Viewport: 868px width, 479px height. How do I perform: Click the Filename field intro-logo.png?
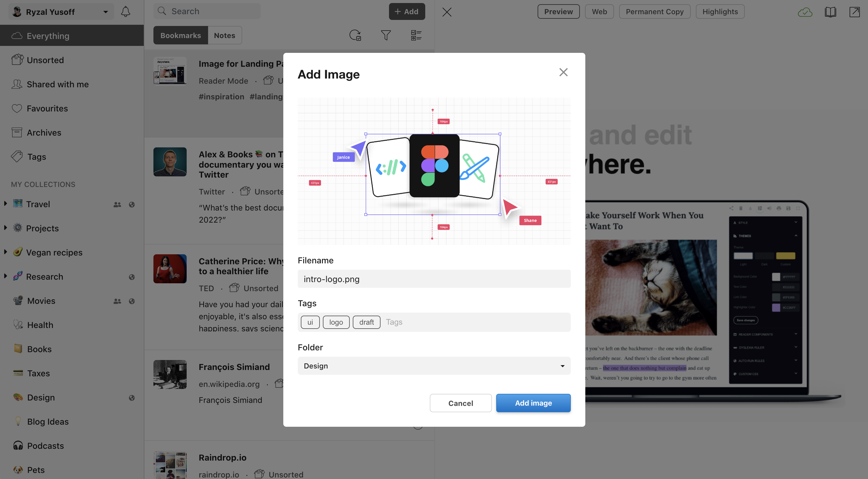pos(434,278)
